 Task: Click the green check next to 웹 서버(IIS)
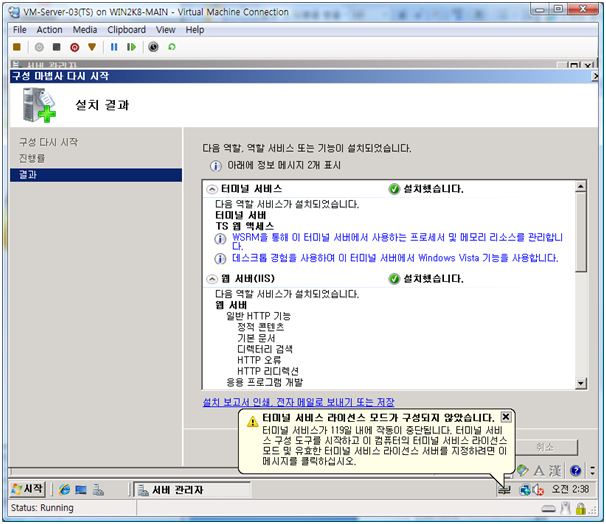tap(394, 279)
